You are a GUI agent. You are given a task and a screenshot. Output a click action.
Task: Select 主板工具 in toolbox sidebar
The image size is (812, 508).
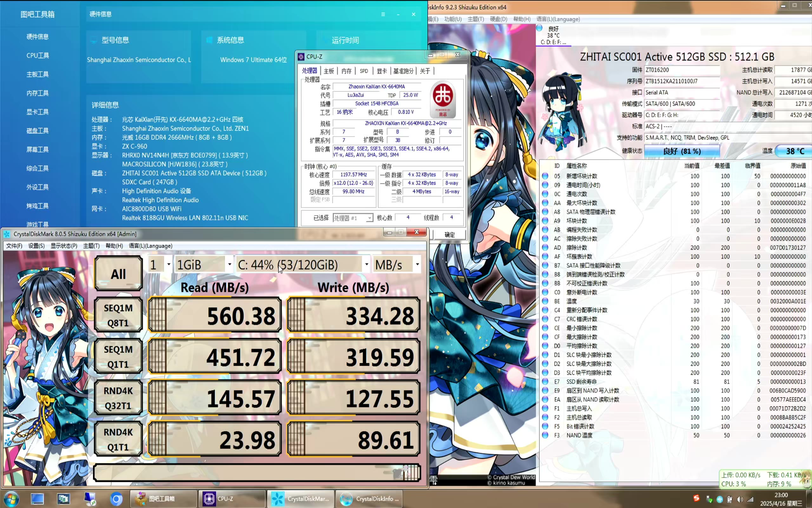click(38, 74)
